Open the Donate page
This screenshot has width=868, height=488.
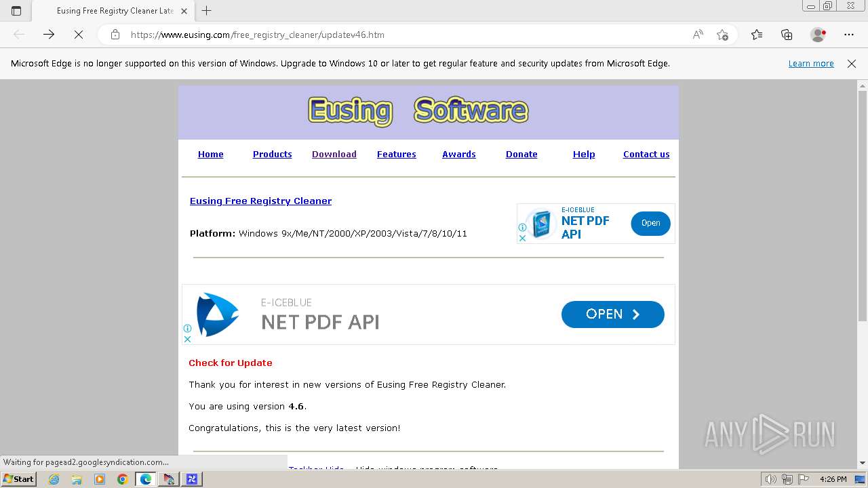521,155
